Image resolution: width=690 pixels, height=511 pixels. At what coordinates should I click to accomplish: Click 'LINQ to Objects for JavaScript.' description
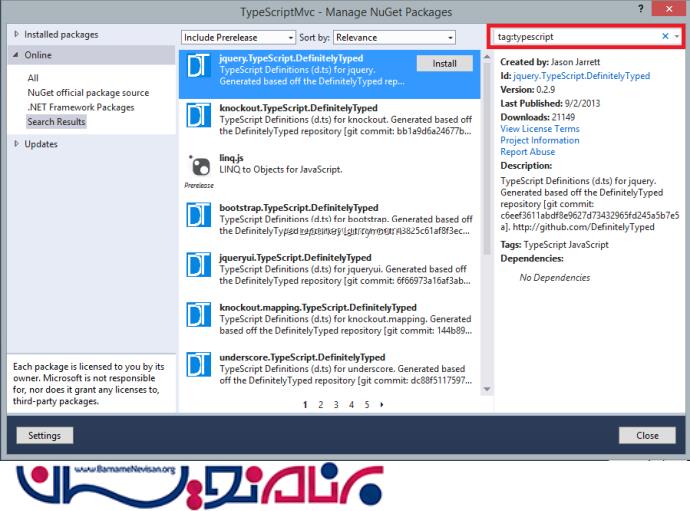point(281,169)
